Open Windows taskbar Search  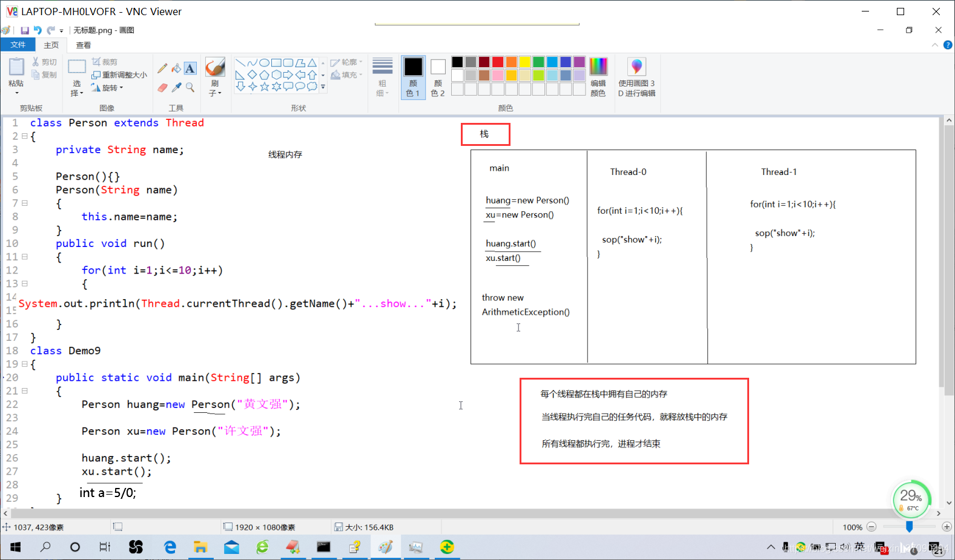tap(45, 547)
